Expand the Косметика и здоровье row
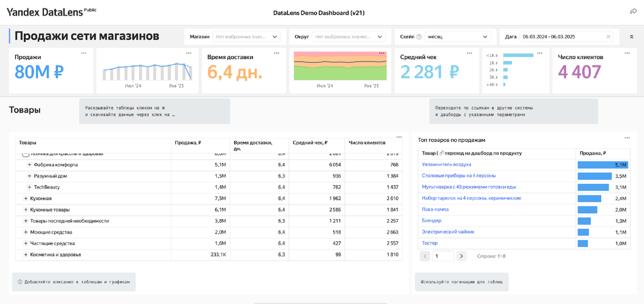644x304 pixels. click(x=25, y=255)
